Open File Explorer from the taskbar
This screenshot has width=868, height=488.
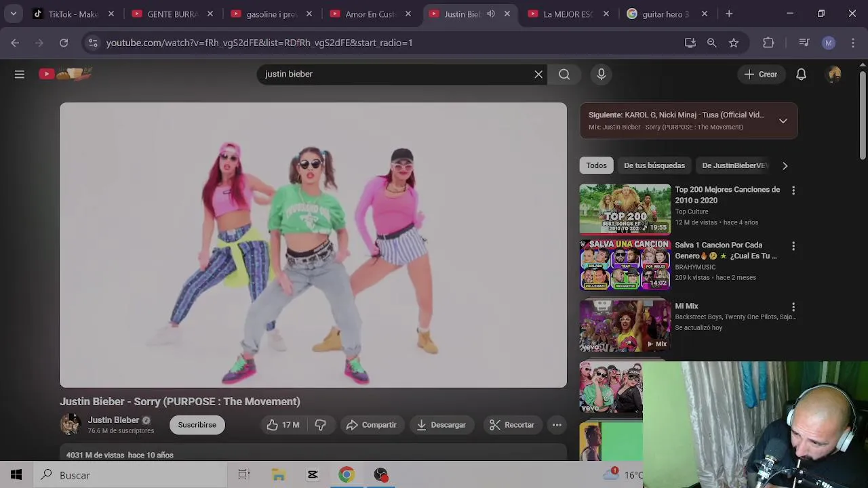(279, 475)
